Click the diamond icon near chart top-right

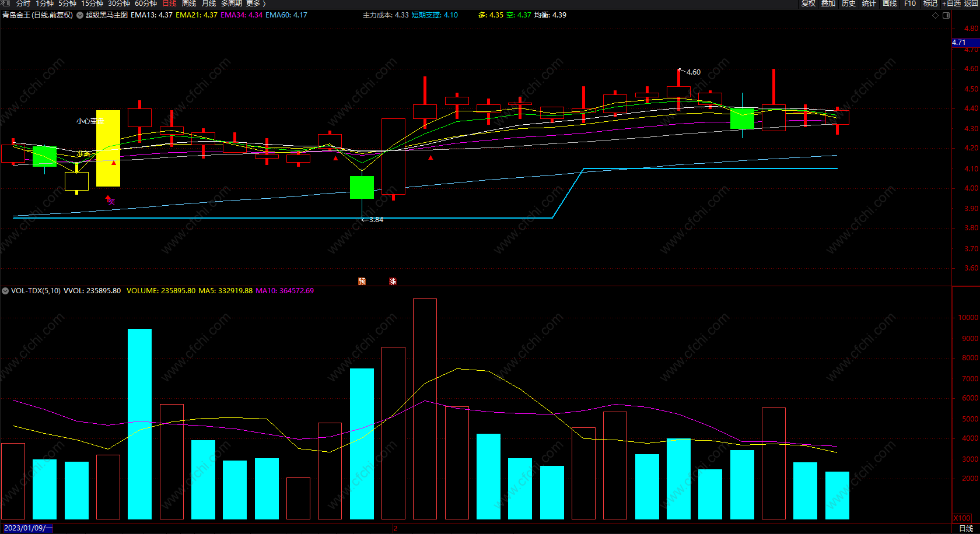(935, 15)
